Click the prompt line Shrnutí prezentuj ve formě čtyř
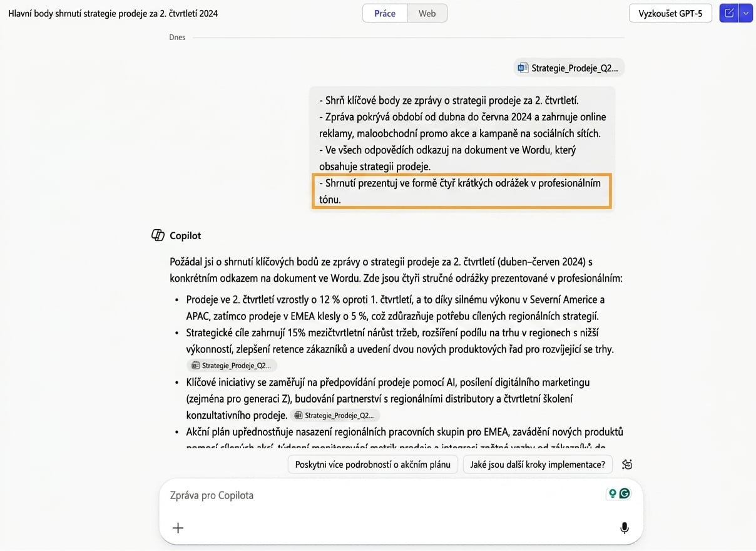The height and width of the screenshot is (551, 756). point(460,191)
